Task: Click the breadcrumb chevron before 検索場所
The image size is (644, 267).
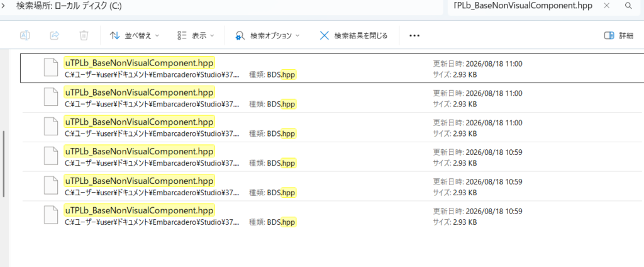Action: [x=3, y=6]
